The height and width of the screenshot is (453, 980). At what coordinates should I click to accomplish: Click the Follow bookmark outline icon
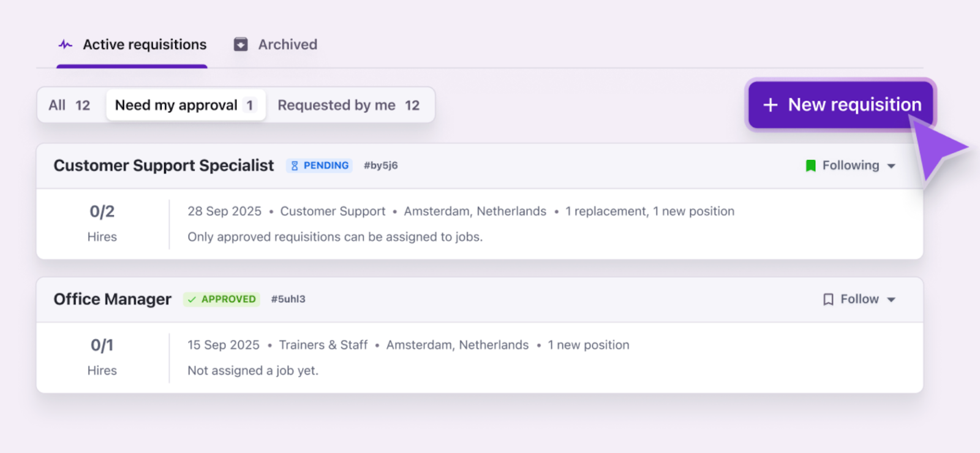pyautogui.click(x=828, y=299)
